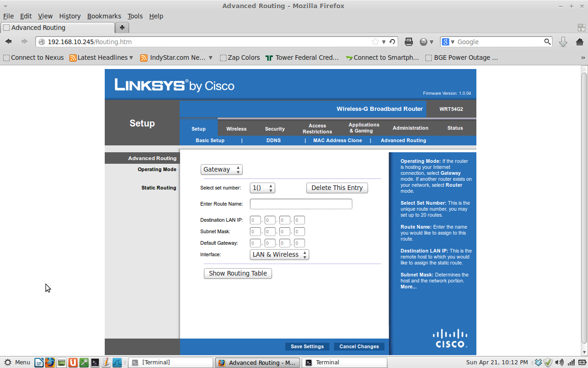Switch to the [Terminal] taskbar window
Image resolution: width=588 pixels, height=368 pixels.
click(x=170, y=362)
